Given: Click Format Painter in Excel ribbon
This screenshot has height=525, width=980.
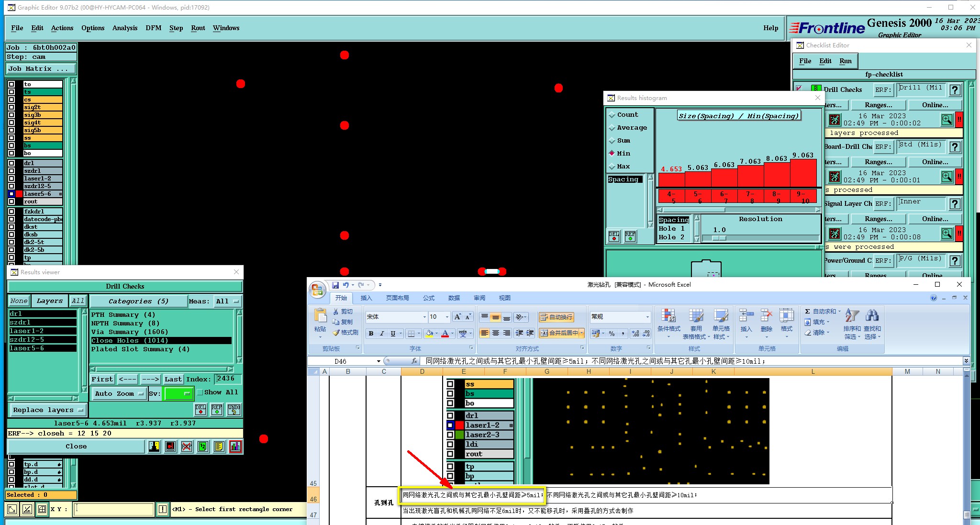Looking at the screenshot, I should 345,333.
